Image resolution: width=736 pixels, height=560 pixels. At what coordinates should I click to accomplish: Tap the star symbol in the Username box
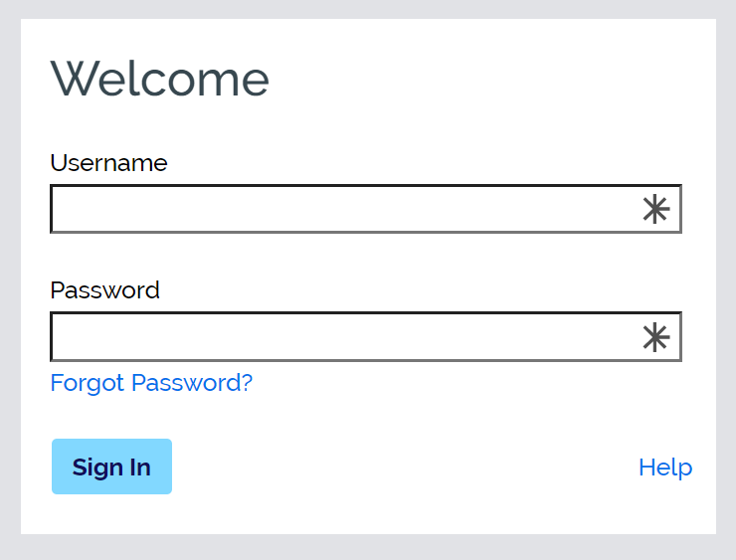654,209
